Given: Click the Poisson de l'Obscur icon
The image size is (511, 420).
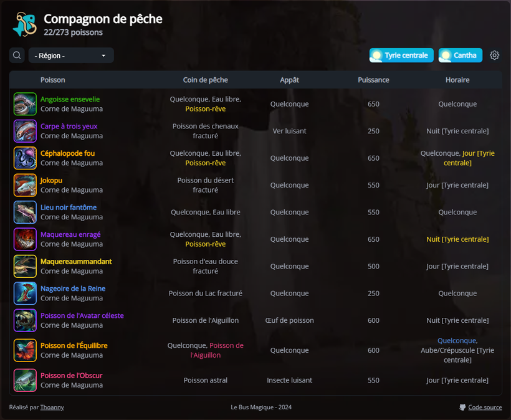Looking at the screenshot, I should (x=25, y=380).
